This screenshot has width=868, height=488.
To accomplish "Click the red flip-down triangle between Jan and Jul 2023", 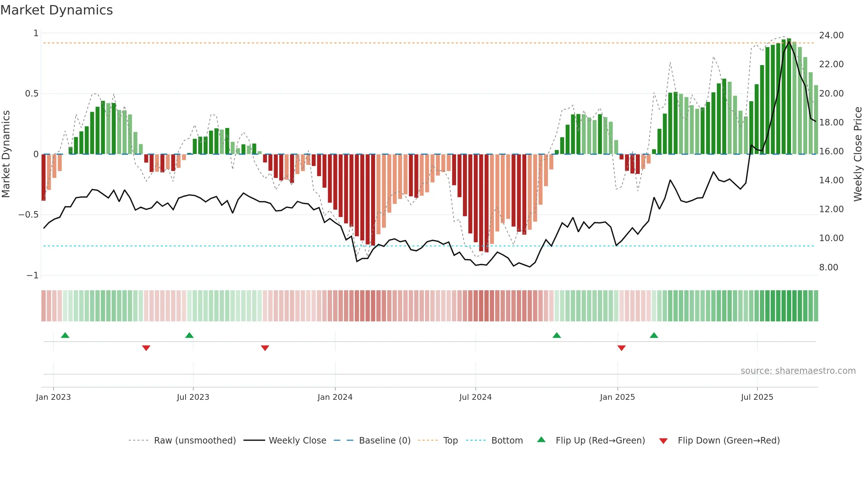I will (146, 348).
